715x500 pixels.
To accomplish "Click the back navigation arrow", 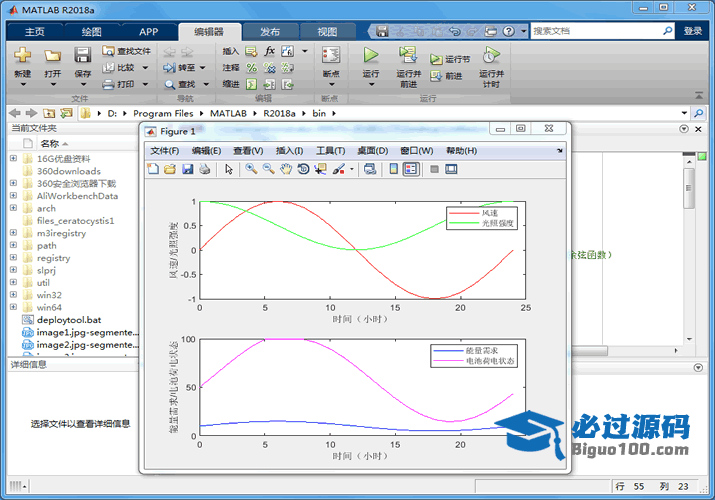I will point(15,113).
